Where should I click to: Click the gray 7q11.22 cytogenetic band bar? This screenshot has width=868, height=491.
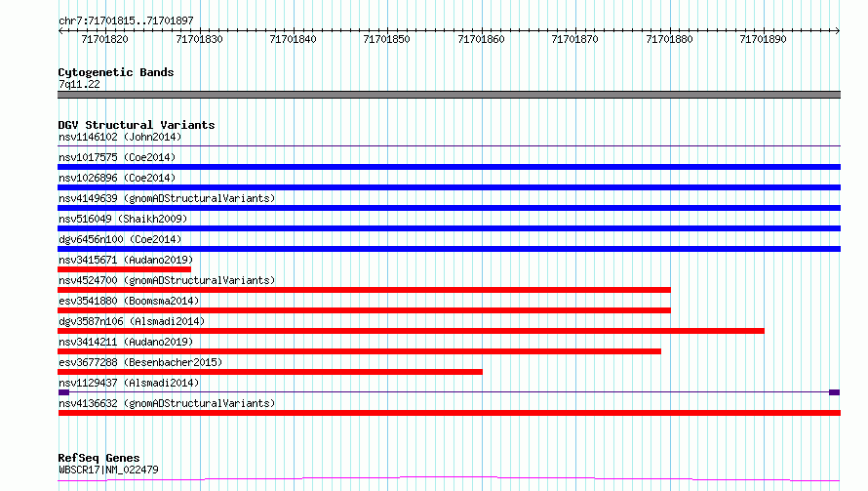point(449,95)
